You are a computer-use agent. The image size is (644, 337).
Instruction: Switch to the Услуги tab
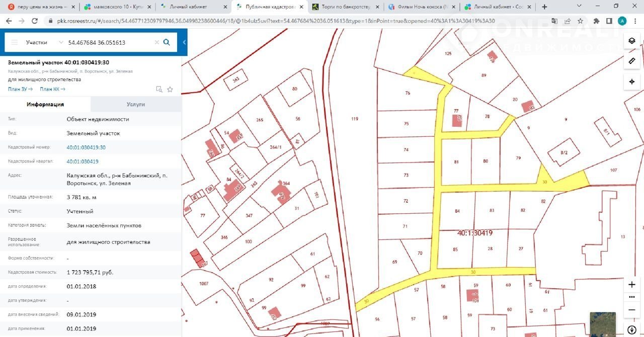click(x=136, y=104)
